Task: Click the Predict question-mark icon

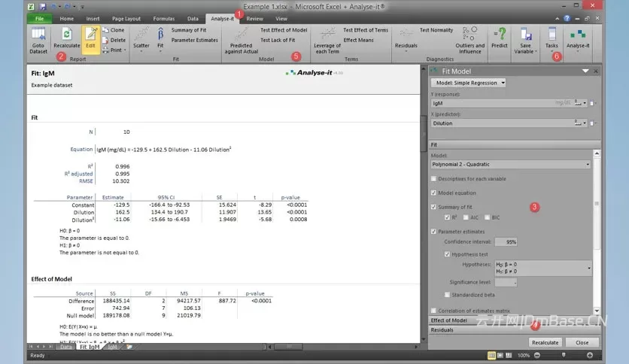Action: pos(500,38)
